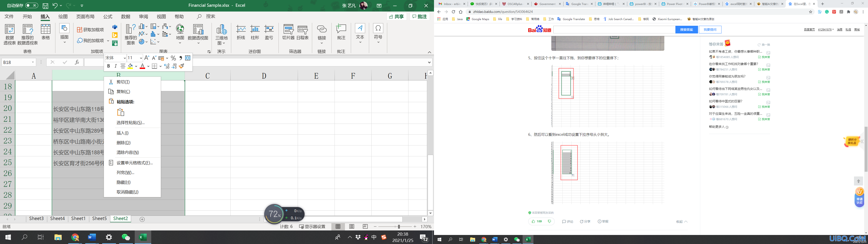Screen dimensions: 868x244
Task: Choose 复制(C) in context menu
Action: [x=132, y=92]
